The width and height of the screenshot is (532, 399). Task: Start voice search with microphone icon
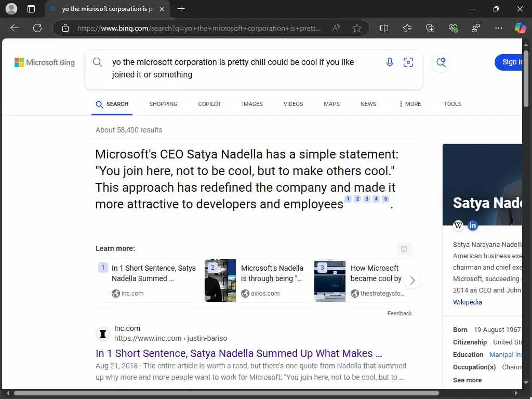click(x=390, y=62)
